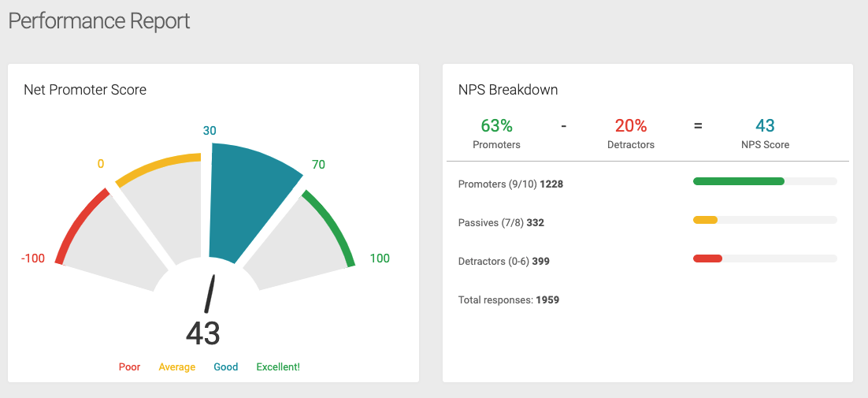The image size is (868, 398).
Task: Select the 63% Promoters value
Action: click(x=496, y=125)
